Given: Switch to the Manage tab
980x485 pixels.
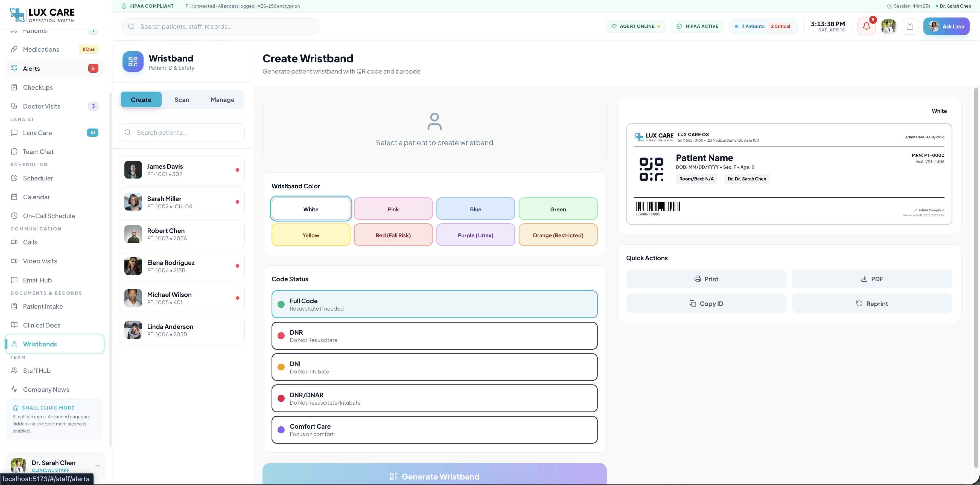Looking at the screenshot, I should tap(223, 100).
